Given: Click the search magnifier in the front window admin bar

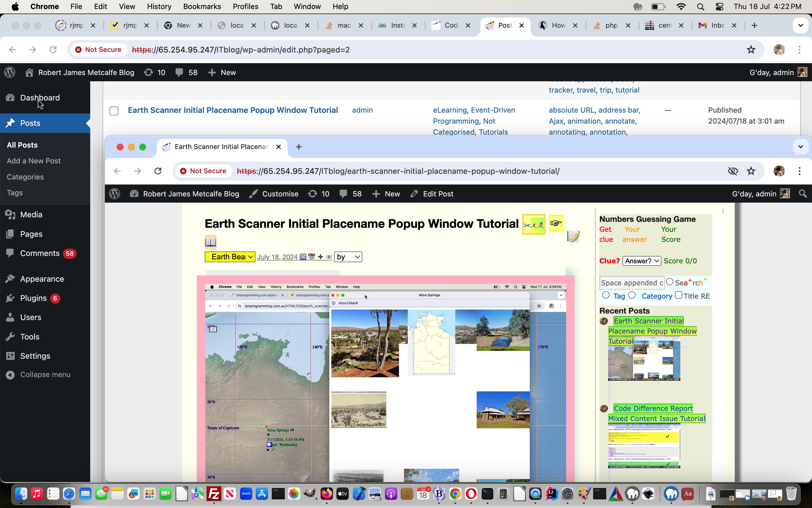Looking at the screenshot, I should pyautogui.click(x=803, y=194).
